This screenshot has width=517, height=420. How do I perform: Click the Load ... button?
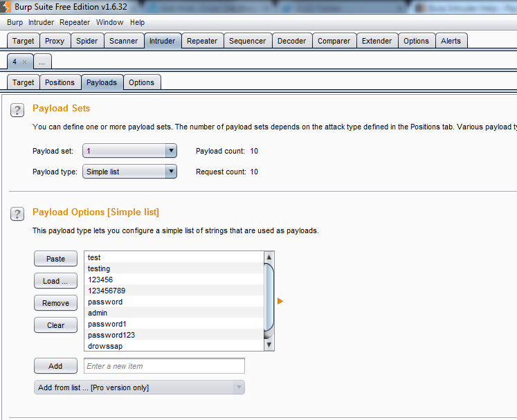[55, 281]
